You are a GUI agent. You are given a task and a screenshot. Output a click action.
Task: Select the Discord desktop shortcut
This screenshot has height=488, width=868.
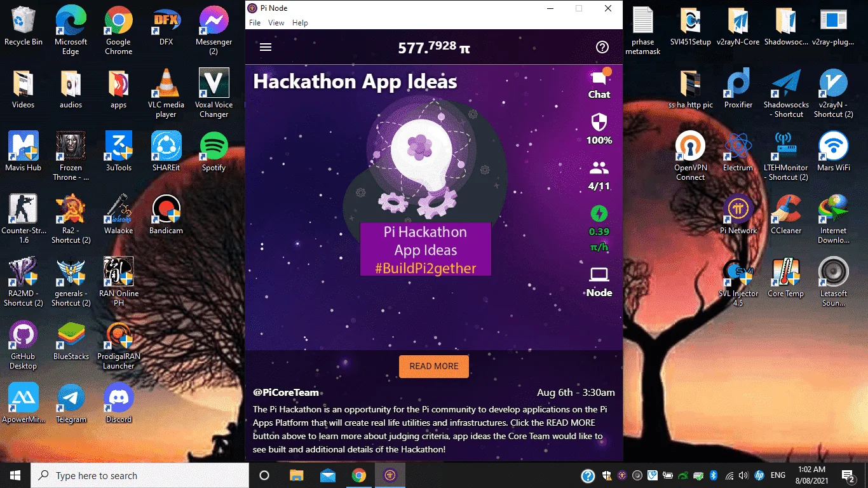click(118, 403)
